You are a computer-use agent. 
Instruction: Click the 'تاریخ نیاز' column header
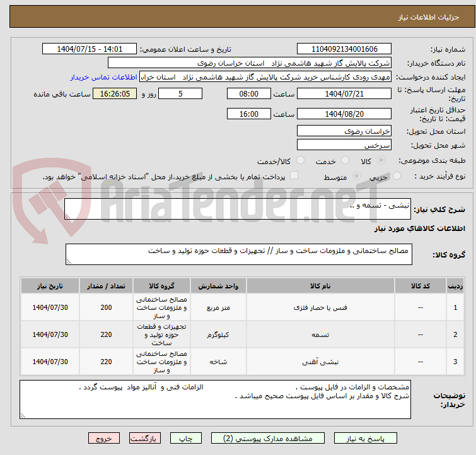point(50,286)
